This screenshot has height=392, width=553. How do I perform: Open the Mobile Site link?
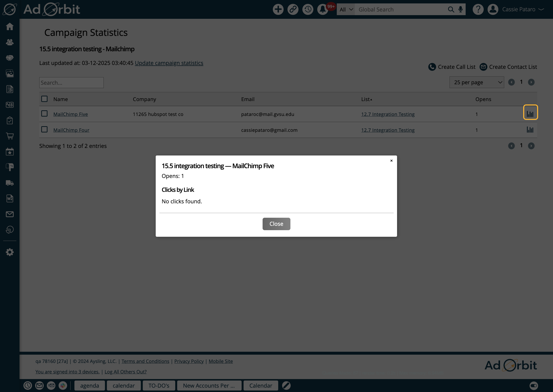click(221, 361)
